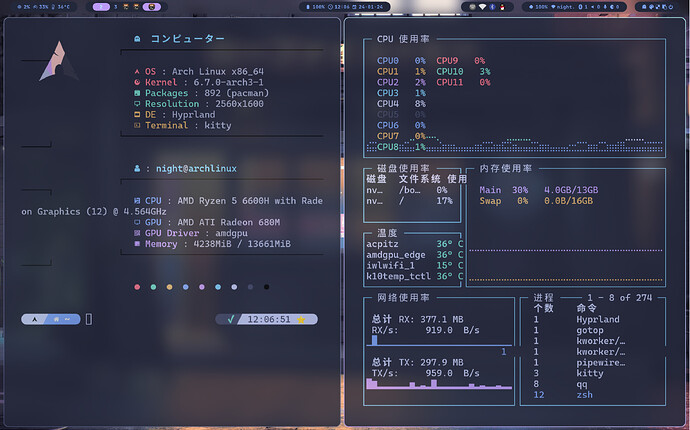Screen dimensions: 690x430
Task: Click the fullscreen arrows icon in rightmost group
Action: pyautogui.click(x=657, y=7)
